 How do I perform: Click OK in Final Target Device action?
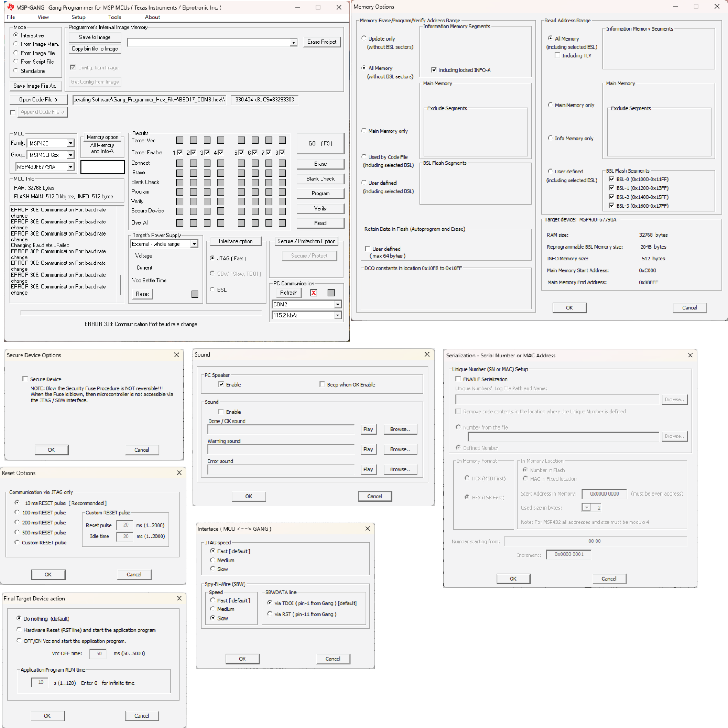(x=47, y=716)
